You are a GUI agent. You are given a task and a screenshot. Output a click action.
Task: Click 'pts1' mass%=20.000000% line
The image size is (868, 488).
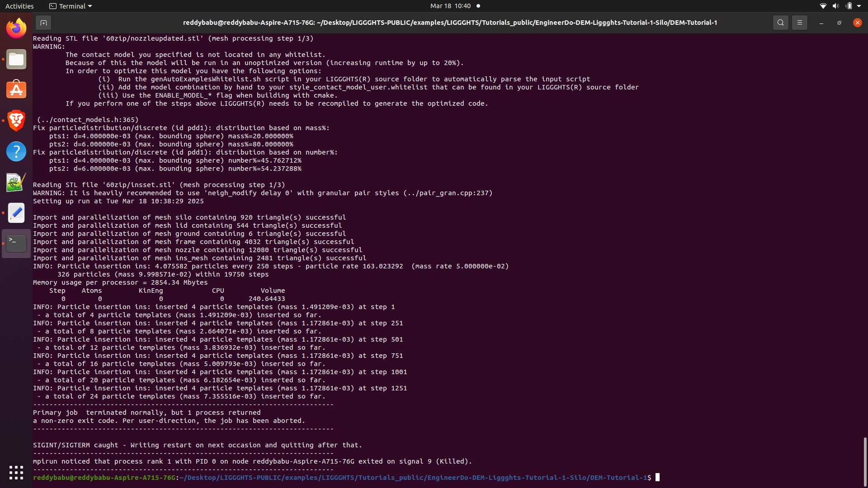tap(171, 136)
